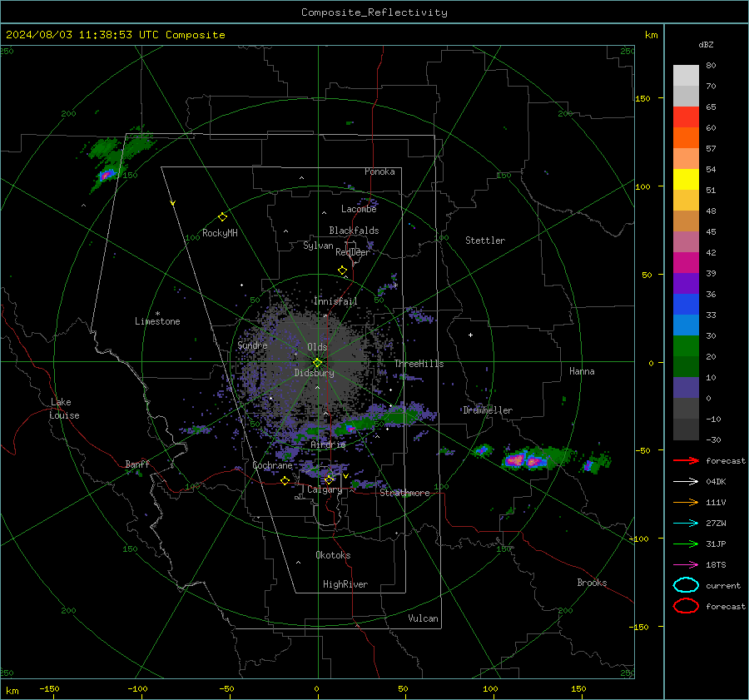Click the red forecast arrow in the legend

coord(686,460)
